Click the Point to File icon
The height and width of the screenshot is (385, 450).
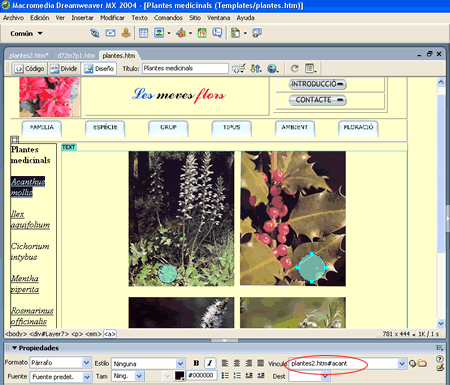click(412, 363)
